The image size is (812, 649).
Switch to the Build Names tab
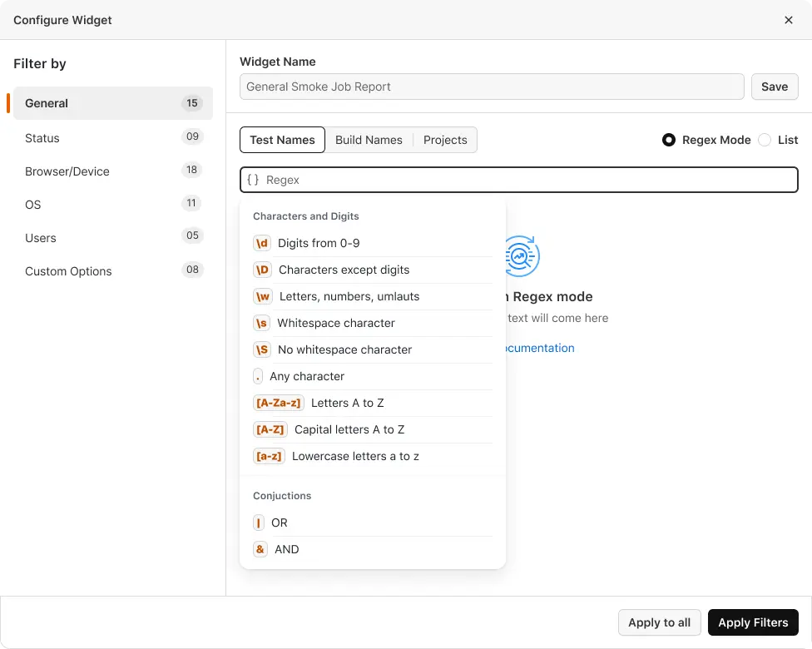pos(369,140)
